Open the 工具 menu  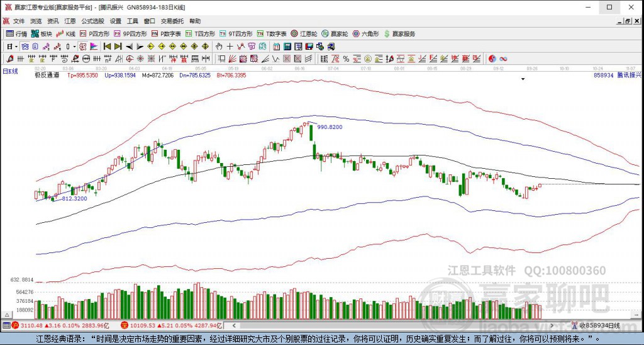(x=132, y=21)
